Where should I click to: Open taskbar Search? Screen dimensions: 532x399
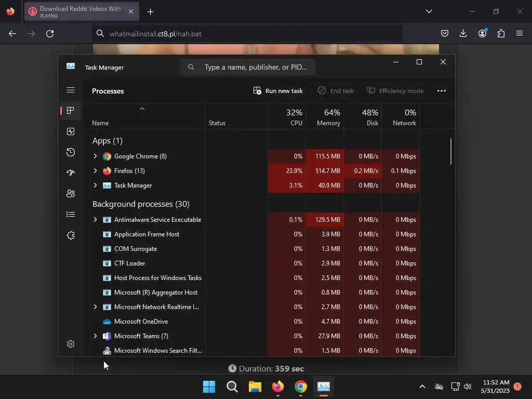click(232, 387)
